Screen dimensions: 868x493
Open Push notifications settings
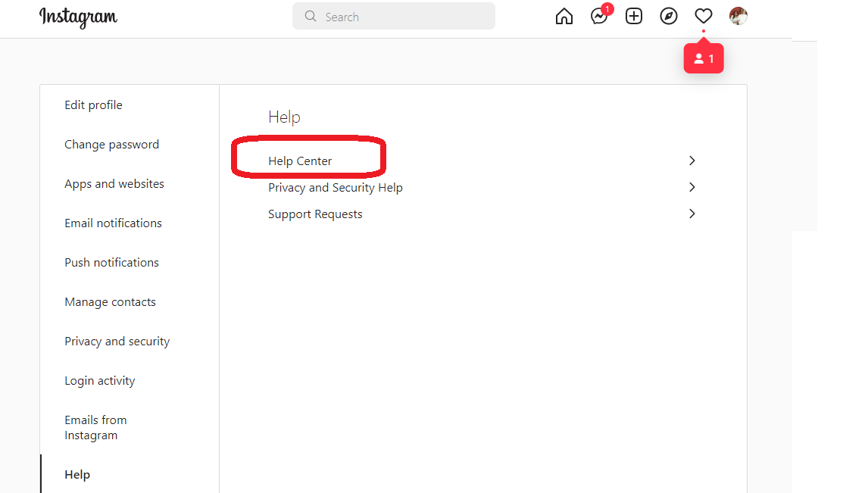pyautogui.click(x=112, y=262)
